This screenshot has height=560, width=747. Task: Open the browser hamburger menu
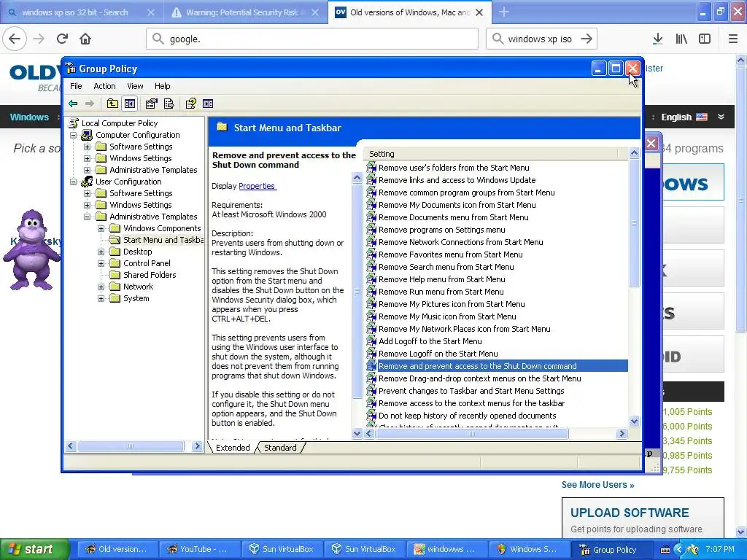click(x=733, y=39)
